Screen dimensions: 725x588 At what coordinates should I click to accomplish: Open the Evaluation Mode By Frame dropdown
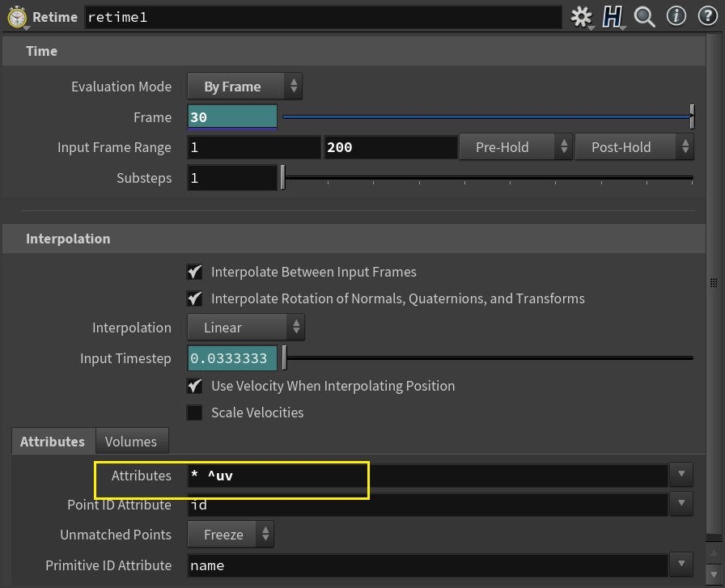pyautogui.click(x=244, y=86)
